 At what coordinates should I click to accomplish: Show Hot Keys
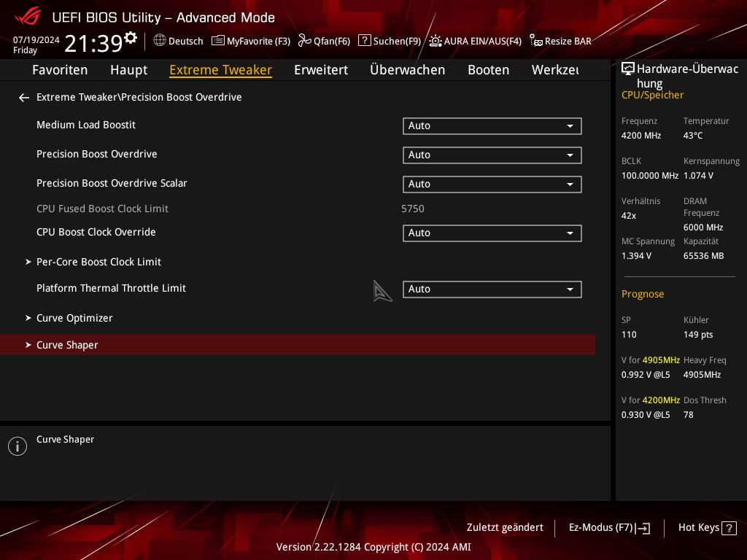698,528
